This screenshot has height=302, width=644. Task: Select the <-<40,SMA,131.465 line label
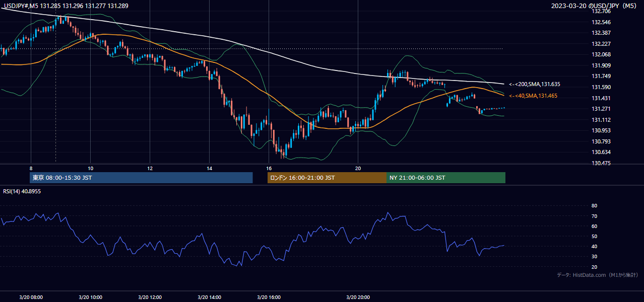pyautogui.click(x=533, y=96)
